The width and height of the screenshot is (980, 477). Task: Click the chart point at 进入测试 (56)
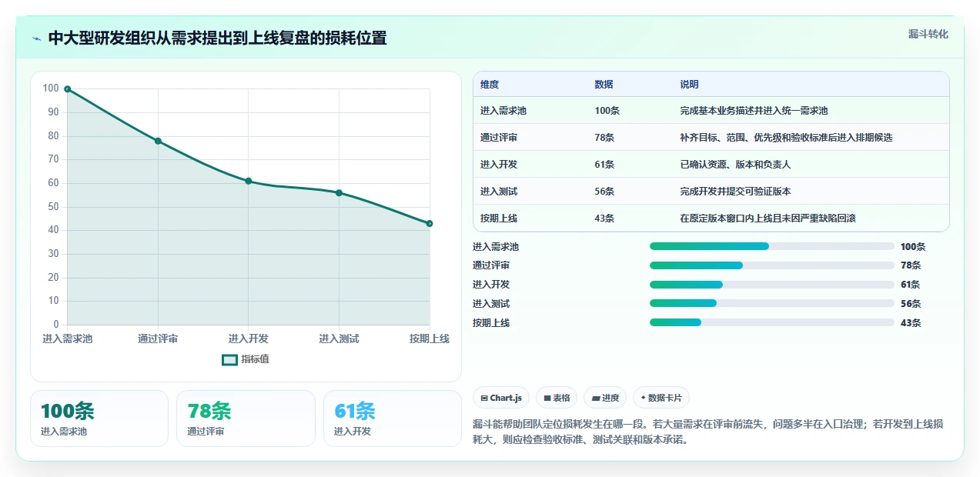(339, 192)
